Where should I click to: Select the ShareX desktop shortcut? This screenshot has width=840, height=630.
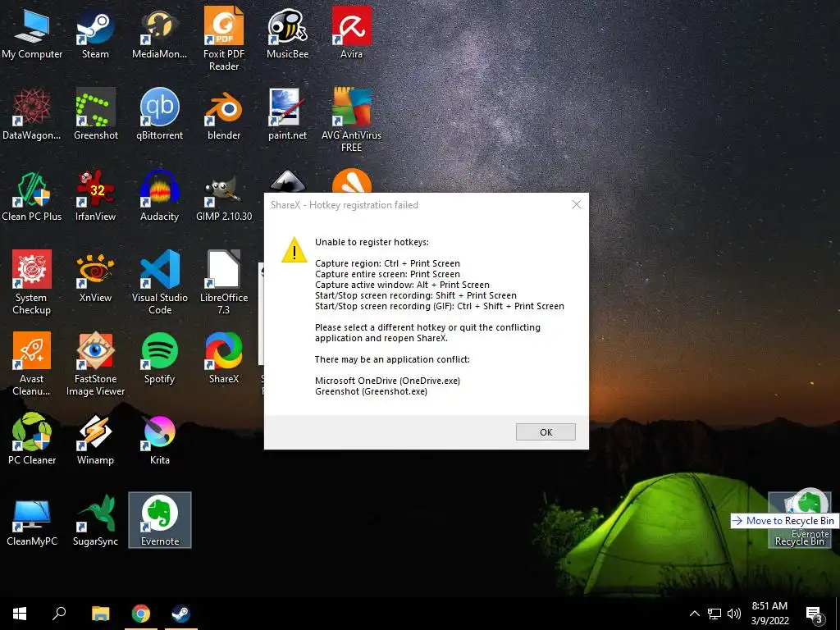224,358
